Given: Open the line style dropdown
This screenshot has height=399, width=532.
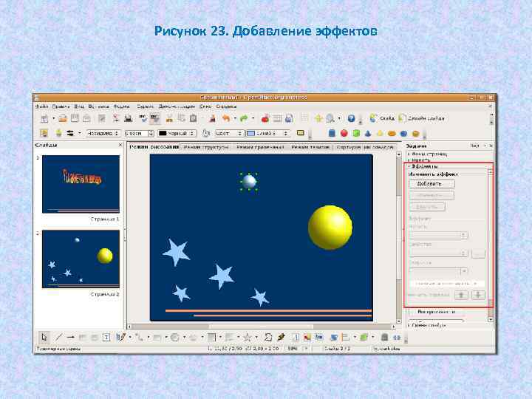Looking at the screenshot, I should point(103,133).
